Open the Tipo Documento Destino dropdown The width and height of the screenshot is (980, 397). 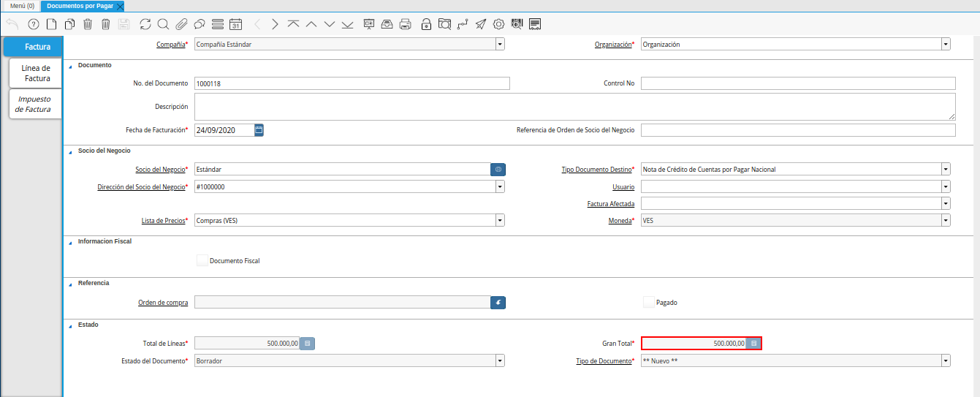click(x=946, y=170)
